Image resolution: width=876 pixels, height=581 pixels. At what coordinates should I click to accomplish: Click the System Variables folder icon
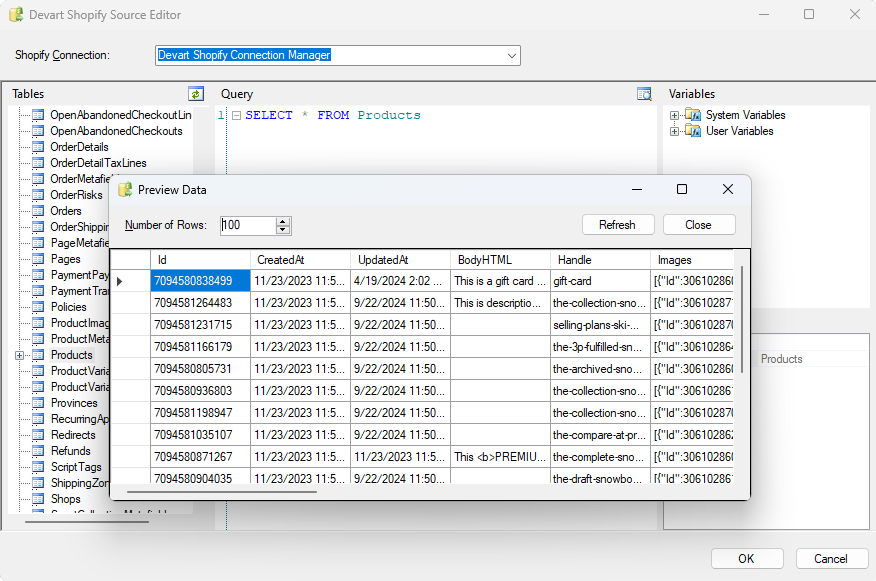[694, 115]
